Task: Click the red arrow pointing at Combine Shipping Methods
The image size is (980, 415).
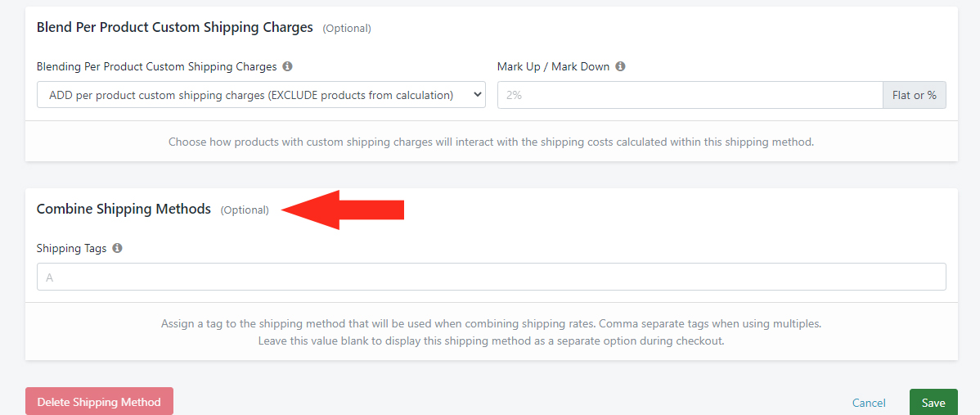Action: (344, 210)
